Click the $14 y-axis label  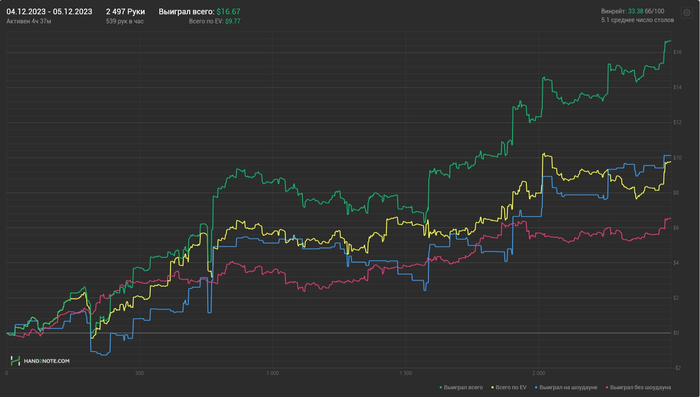677,87
